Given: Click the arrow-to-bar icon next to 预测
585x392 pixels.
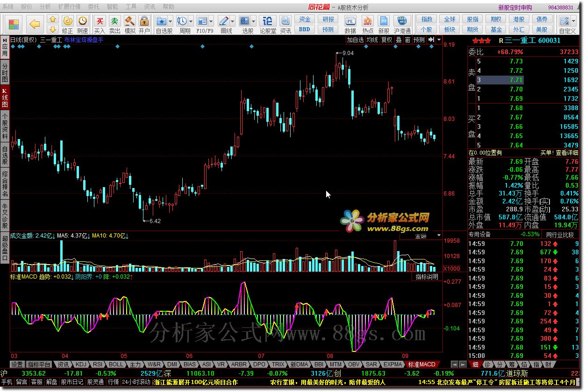Looking at the screenshot, I should (x=431, y=40).
